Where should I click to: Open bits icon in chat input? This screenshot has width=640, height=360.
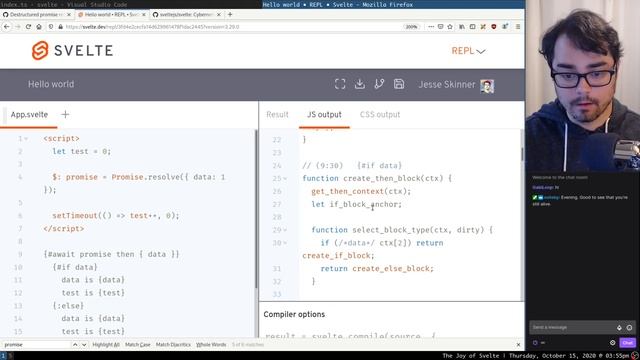619,327
